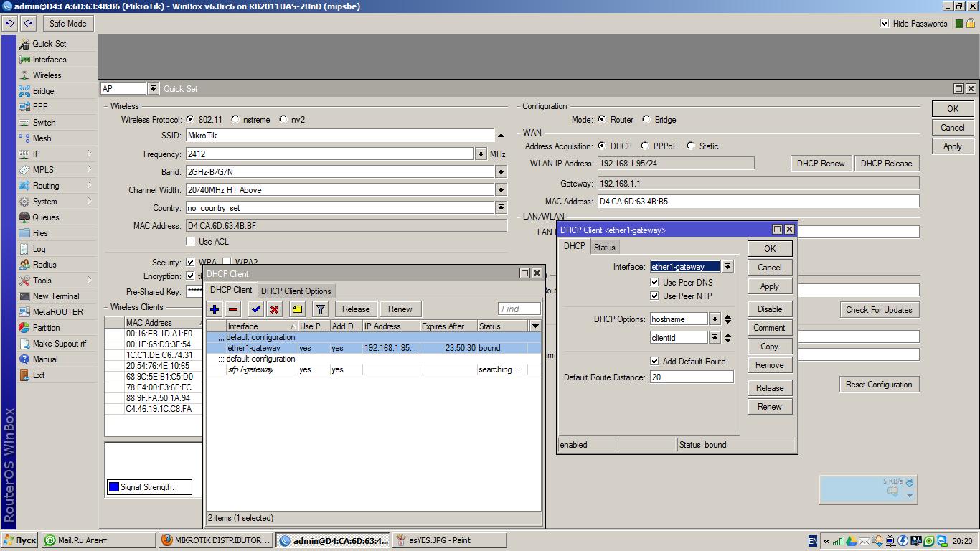
Task: Click the Find field in DHCP Client list
Action: point(519,309)
